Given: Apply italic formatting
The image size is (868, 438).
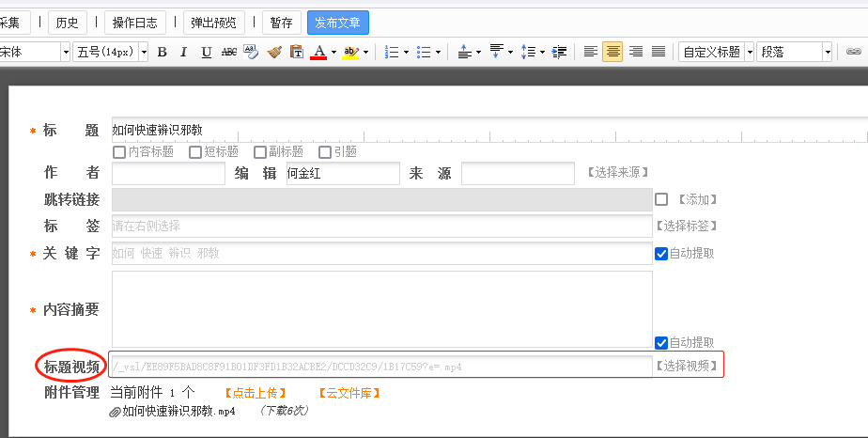Looking at the screenshot, I should (x=184, y=52).
